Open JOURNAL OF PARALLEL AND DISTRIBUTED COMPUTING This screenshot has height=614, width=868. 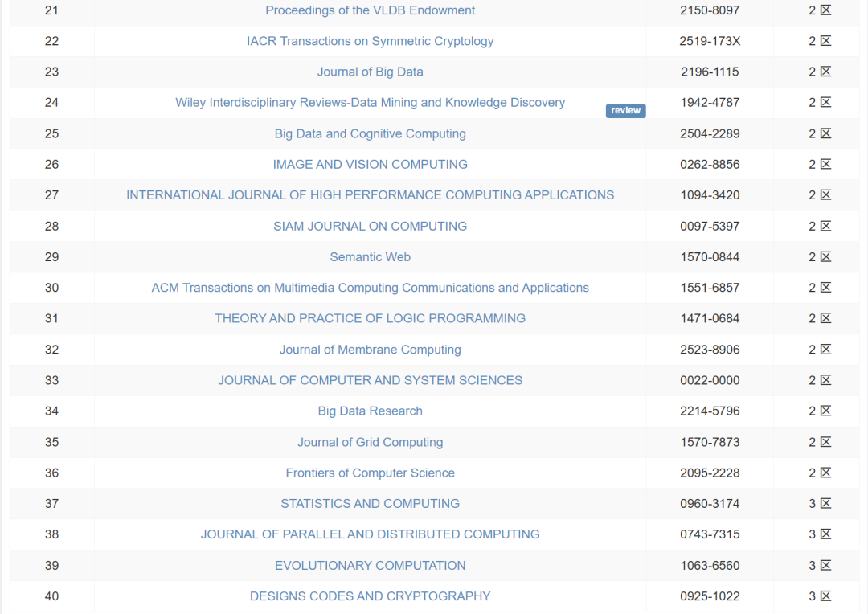coord(370,534)
